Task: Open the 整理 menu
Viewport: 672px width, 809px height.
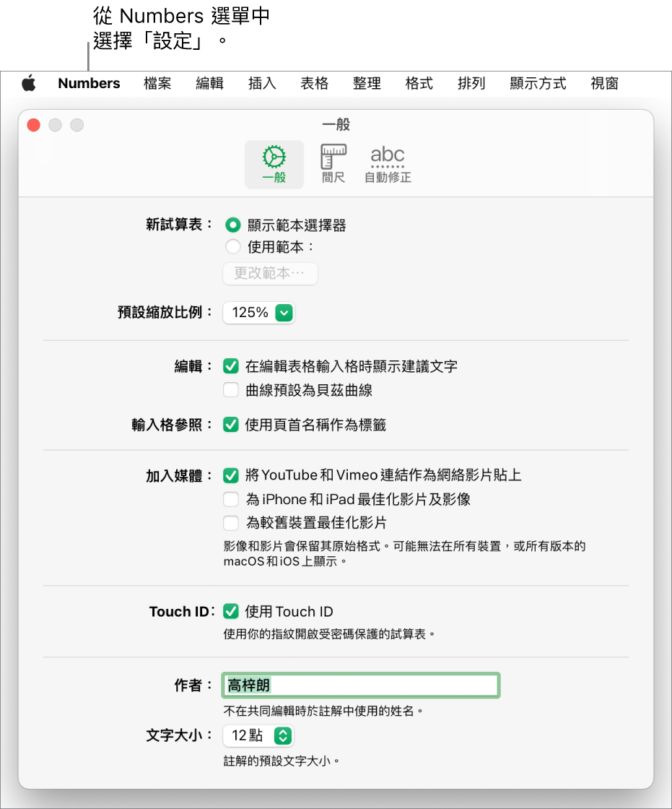Action: (367, 83)
